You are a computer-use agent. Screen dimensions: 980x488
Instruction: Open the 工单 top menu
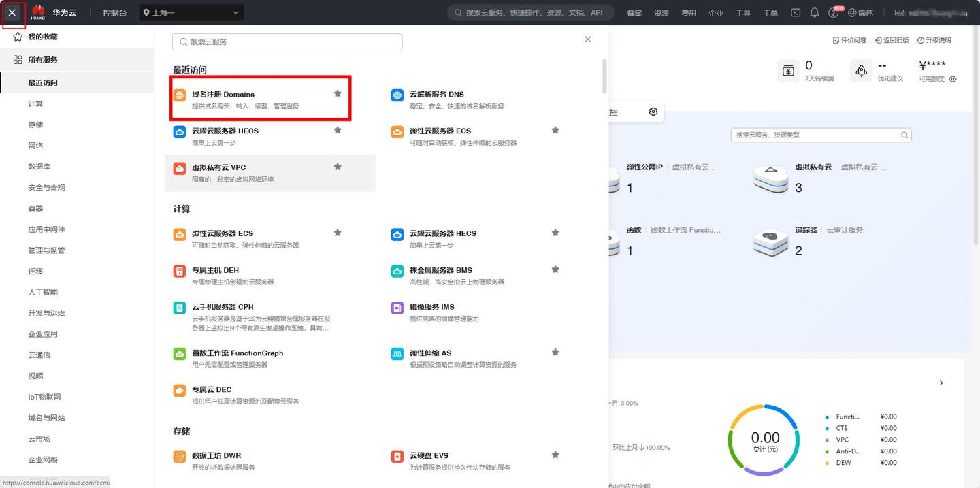point(770,13)
